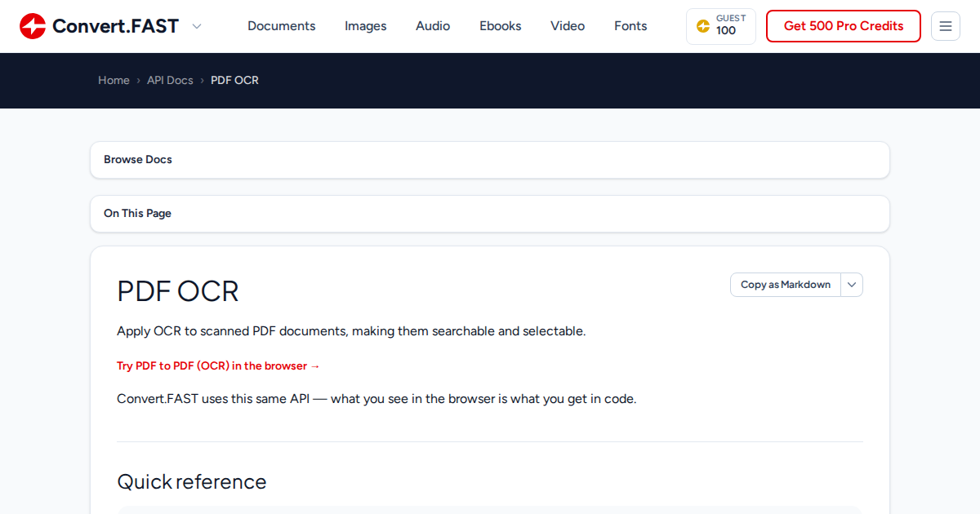Click the Convert.FAST brand name

pyautogui.click(x=115, y=26)
